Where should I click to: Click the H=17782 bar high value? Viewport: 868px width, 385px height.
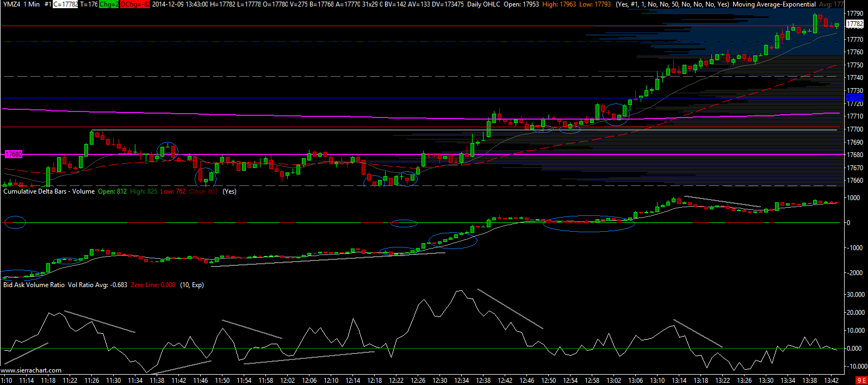(x=223, y=4)
